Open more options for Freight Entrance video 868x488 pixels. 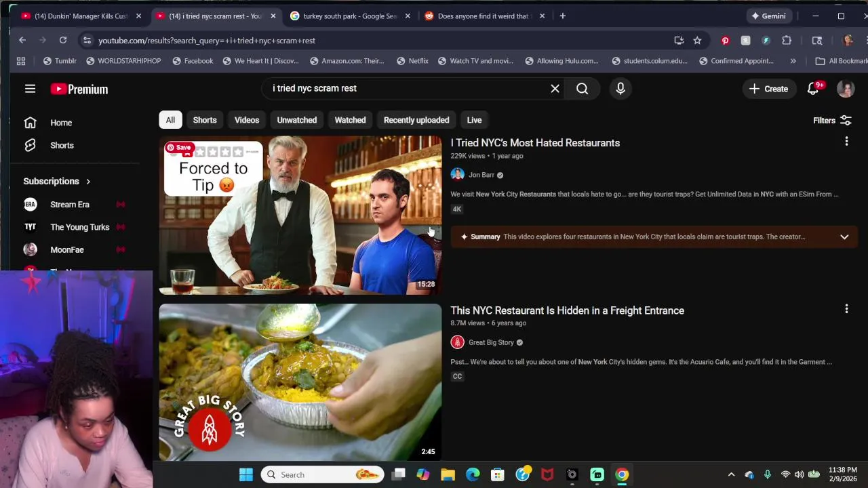tap(846, 309)
